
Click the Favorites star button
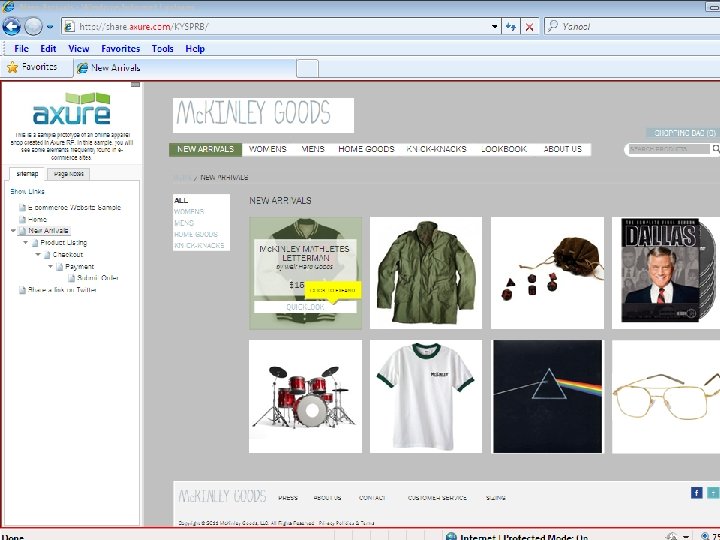point(32,68)
